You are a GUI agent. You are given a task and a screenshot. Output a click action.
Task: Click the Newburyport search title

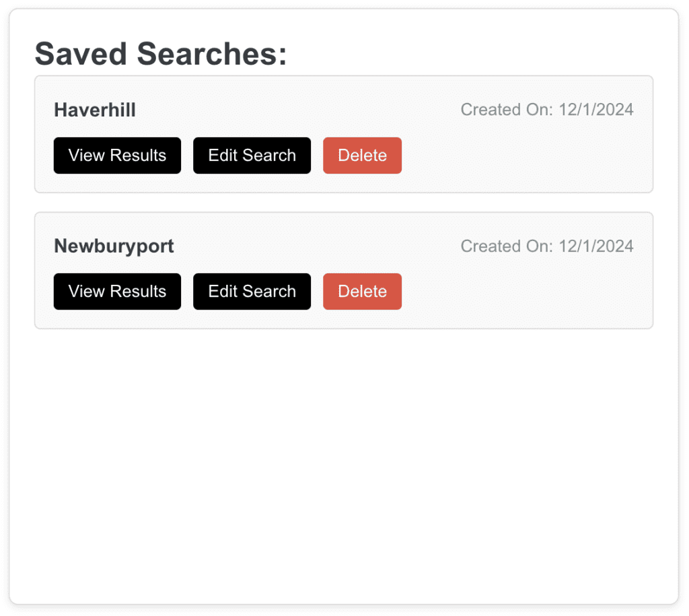(x=114, y=246)
